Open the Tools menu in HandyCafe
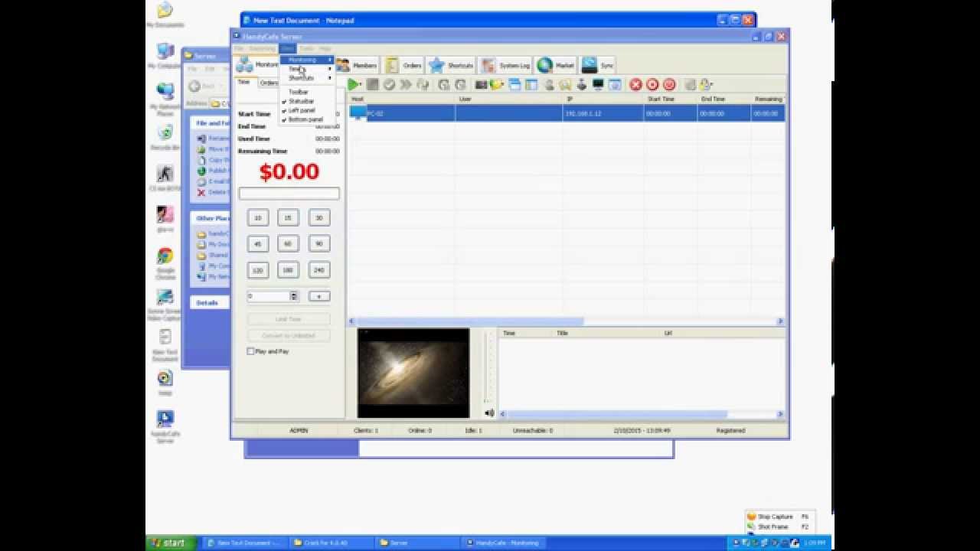Viewport: 980px width, 551px height. [x=306, y=48]
